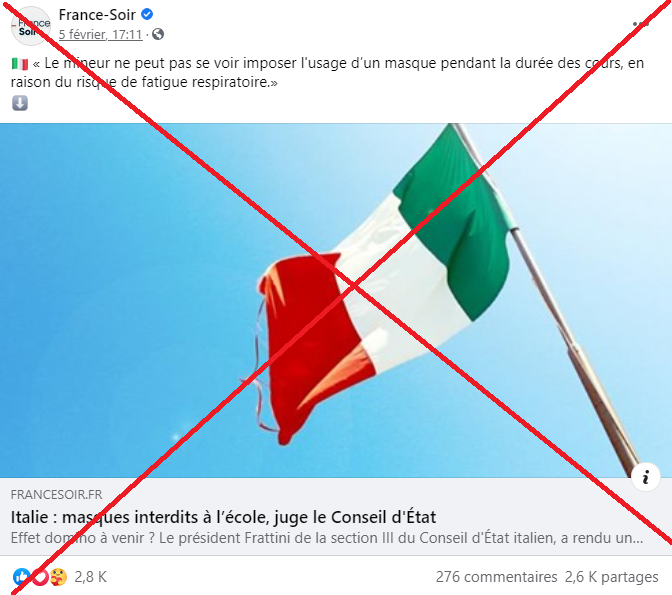
Task: Click the Care hug reaction icon
Action: click(x=58, y=577)
